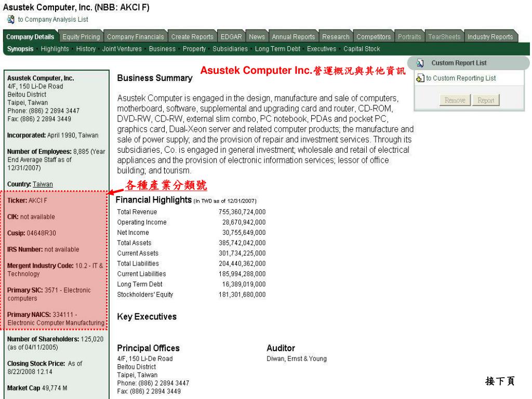Click the Custom Report List header icon

(x=420, y=63)
